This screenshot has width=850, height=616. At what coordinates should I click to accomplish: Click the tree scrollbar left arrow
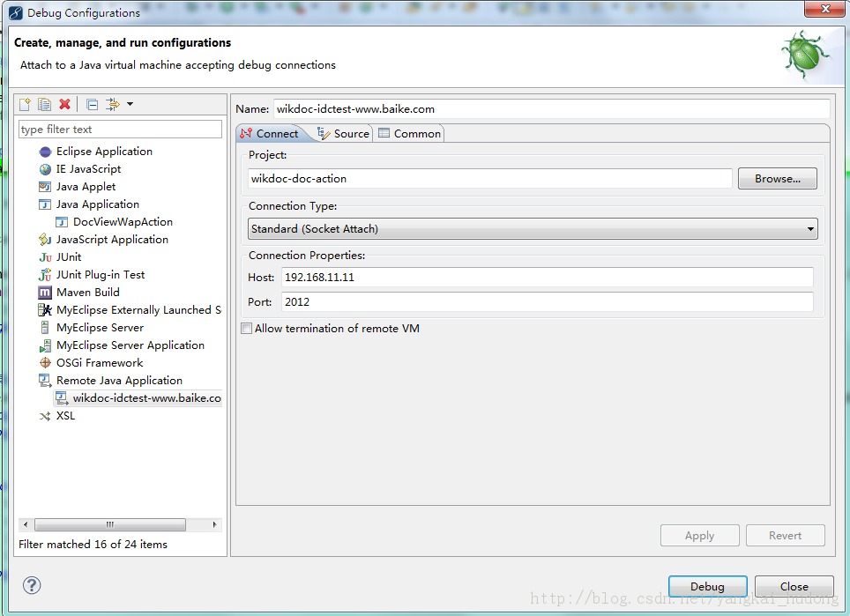[26, 524]
